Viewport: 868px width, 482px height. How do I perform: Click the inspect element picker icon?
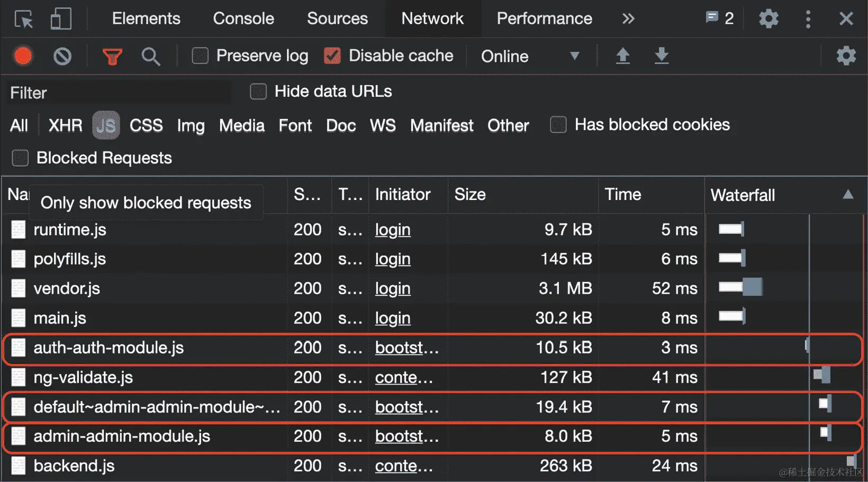[23, 19]
